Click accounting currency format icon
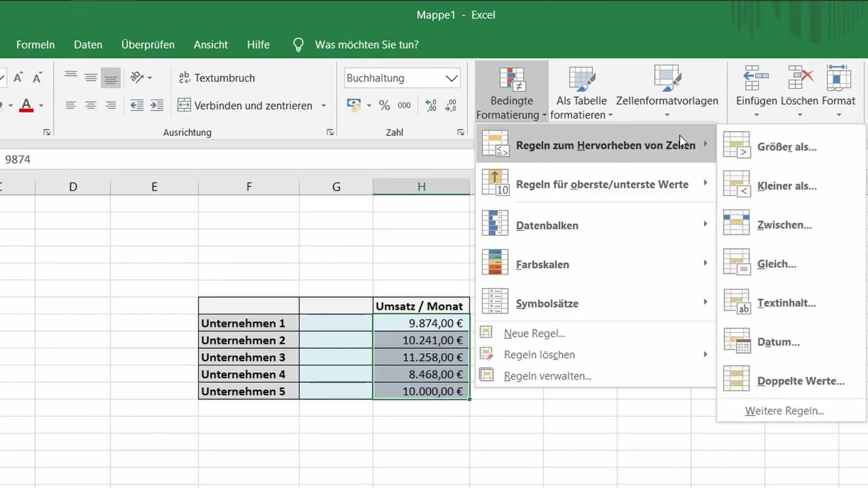The image size is (868, 488). coord(354,105)
